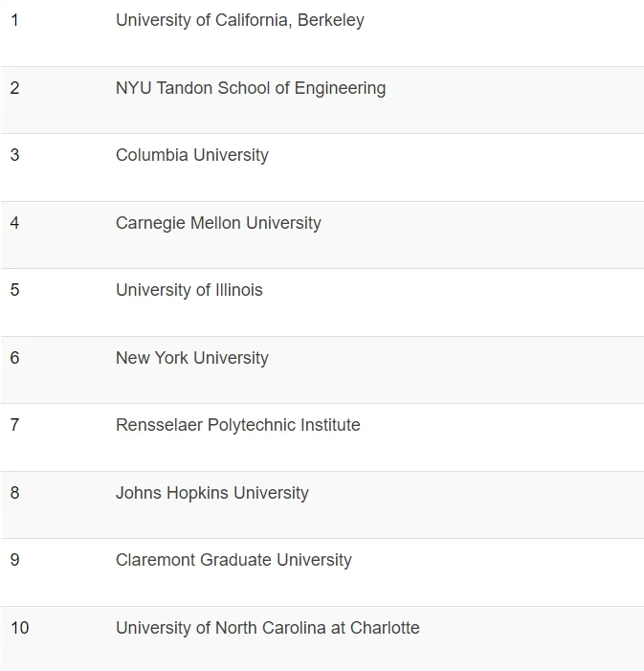Select New York University entry
Viewport: 644px width, 671px height.
click(x=192, y=358)
